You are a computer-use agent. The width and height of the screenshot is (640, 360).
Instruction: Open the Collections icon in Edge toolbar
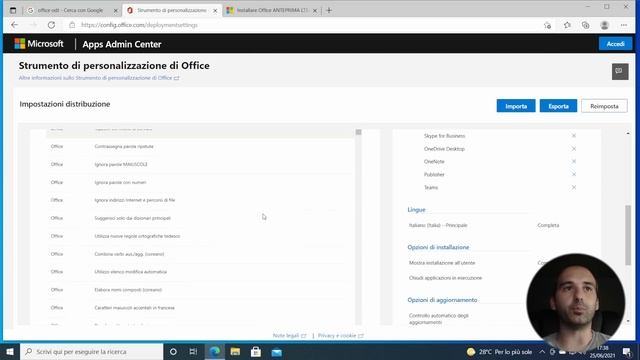pyautogui.click(x=585, y=25)
